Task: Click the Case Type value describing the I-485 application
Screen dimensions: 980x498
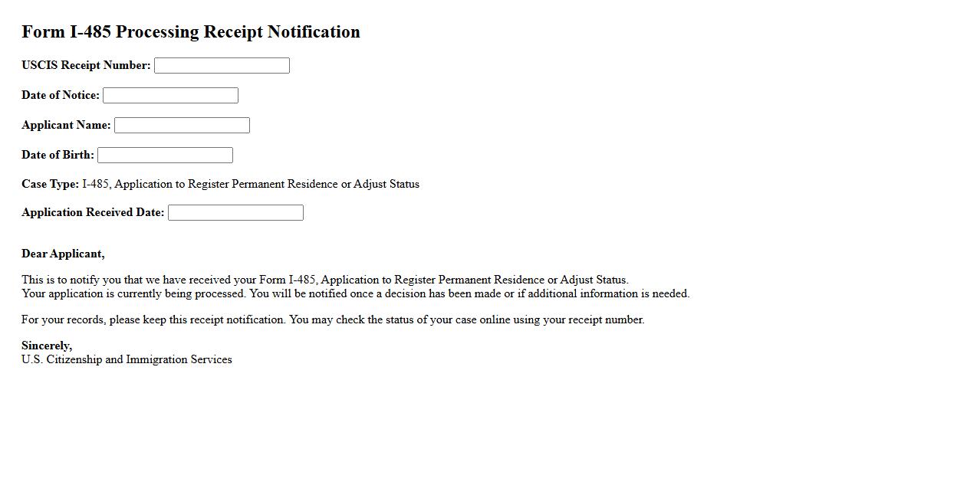Action: [x=251, y=185]
